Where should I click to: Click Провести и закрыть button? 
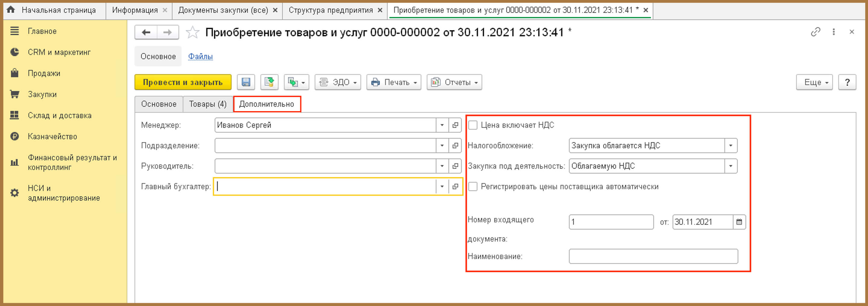pyautogui.click(x=183, y=82)
